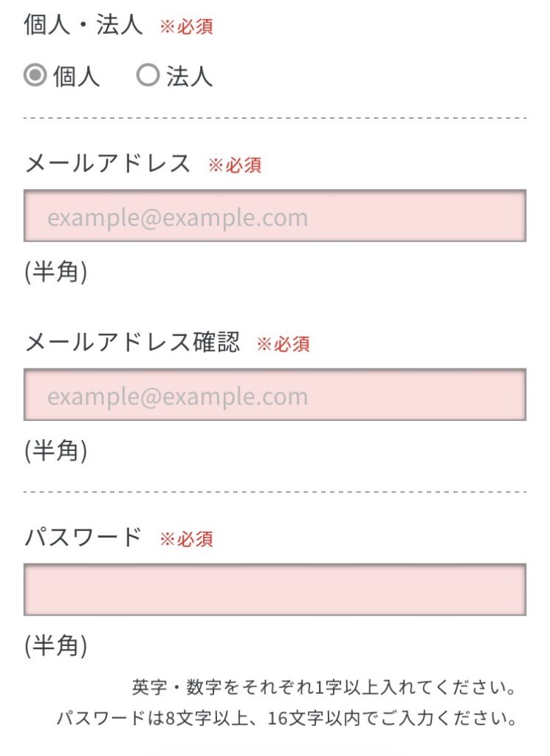The width and height of the screenshot is (550, 756).
Task: Select the 個人 radio button circle
Action: (x=35, y=76)
